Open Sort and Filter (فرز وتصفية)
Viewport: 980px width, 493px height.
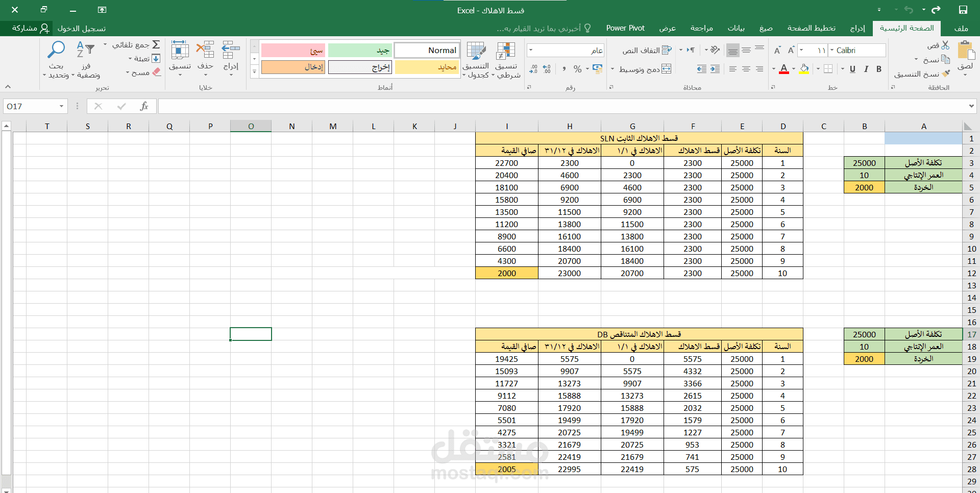pyautogui.click(x=86, y=60)
